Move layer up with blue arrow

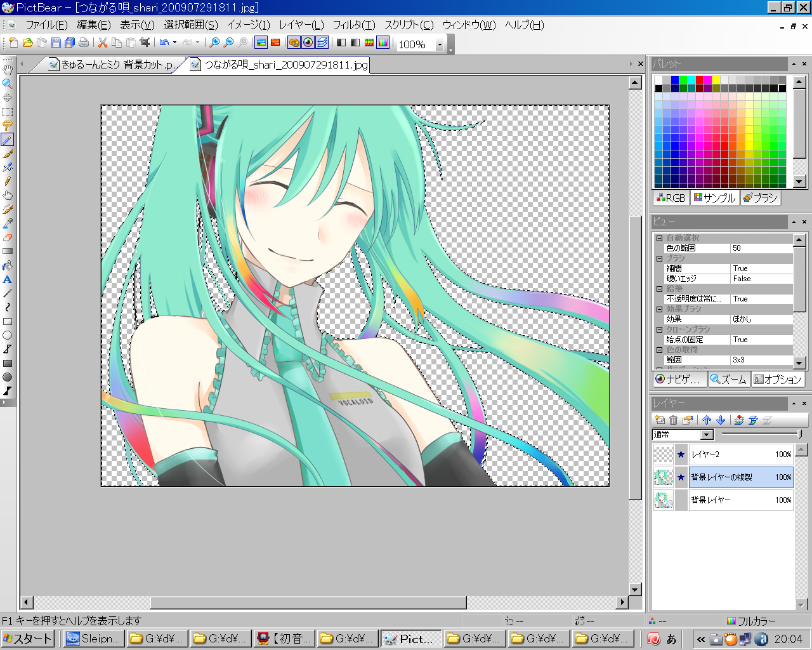pyautogui.click(x=707, y=420)
